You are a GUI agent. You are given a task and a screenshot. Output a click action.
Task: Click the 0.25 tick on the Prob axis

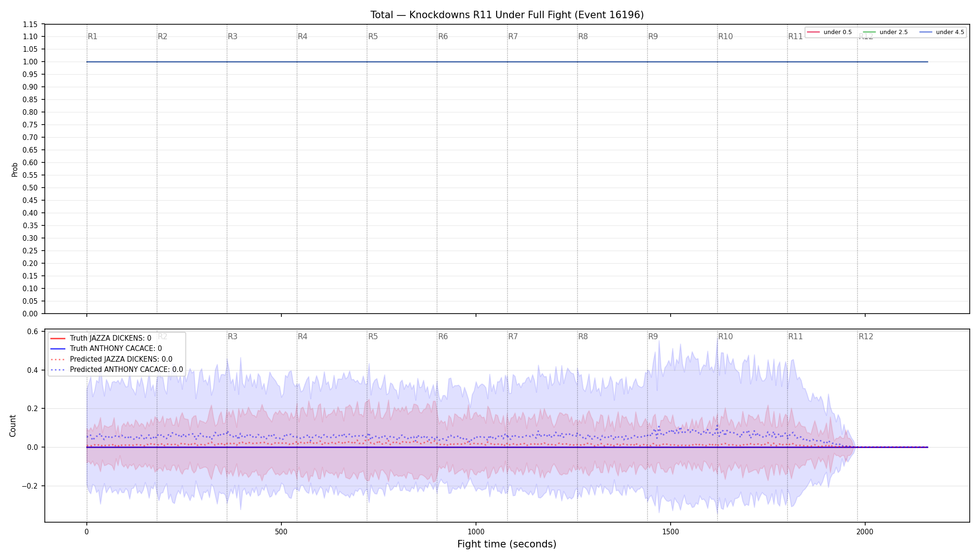coord(30,251)
